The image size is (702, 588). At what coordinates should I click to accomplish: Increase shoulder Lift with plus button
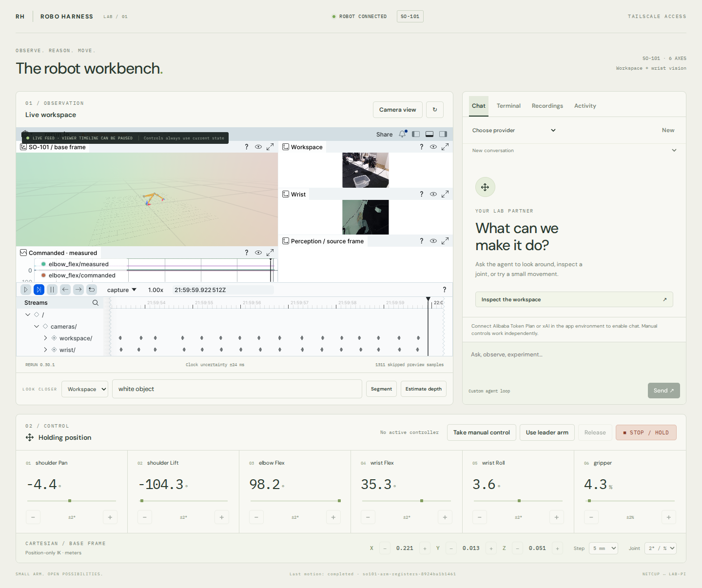point(222,517)
